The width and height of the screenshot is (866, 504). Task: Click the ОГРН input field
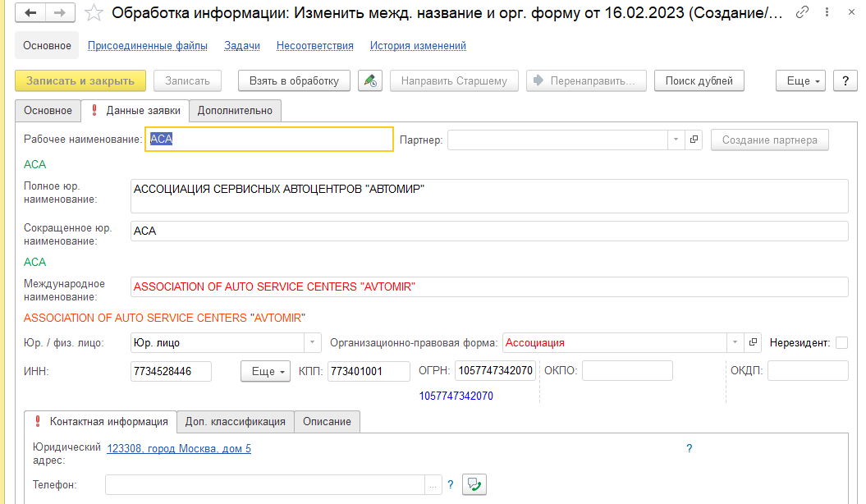point(496,370)
